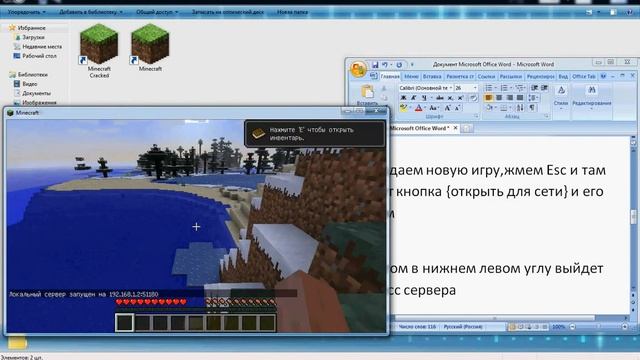Open the Добавить в библиотеку Explorer menu
The image size is (640, 360).
(x=91, y=12)
